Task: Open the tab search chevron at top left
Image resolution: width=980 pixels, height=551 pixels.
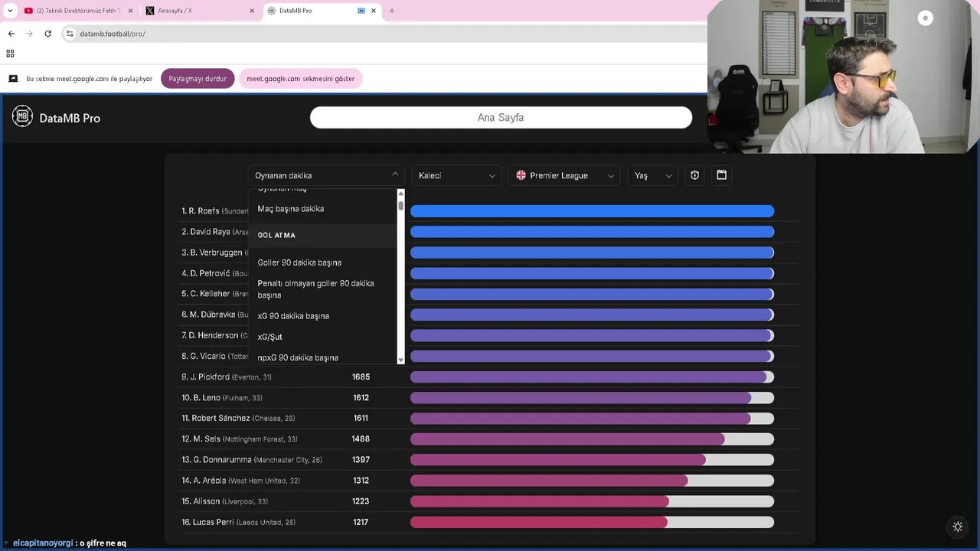Action: (10, 11)
